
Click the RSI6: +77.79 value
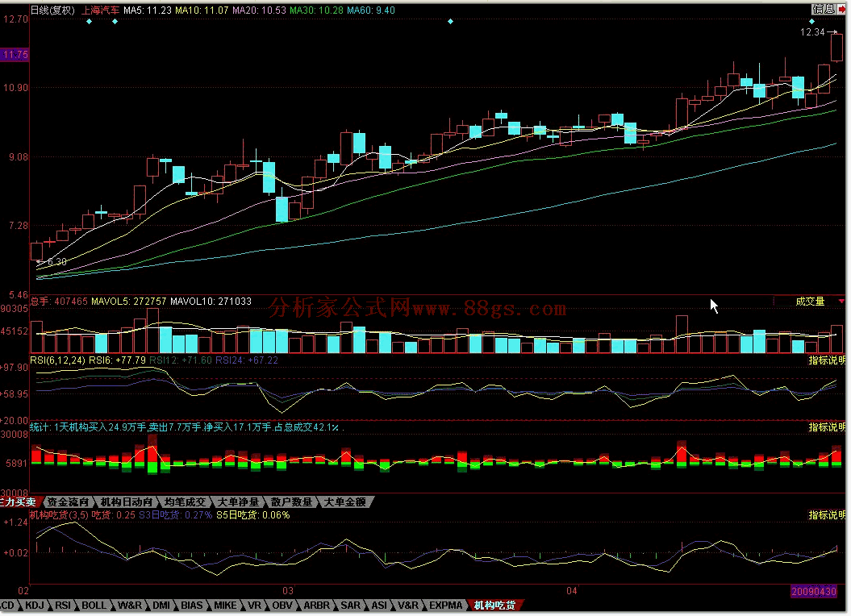(117, 360)
